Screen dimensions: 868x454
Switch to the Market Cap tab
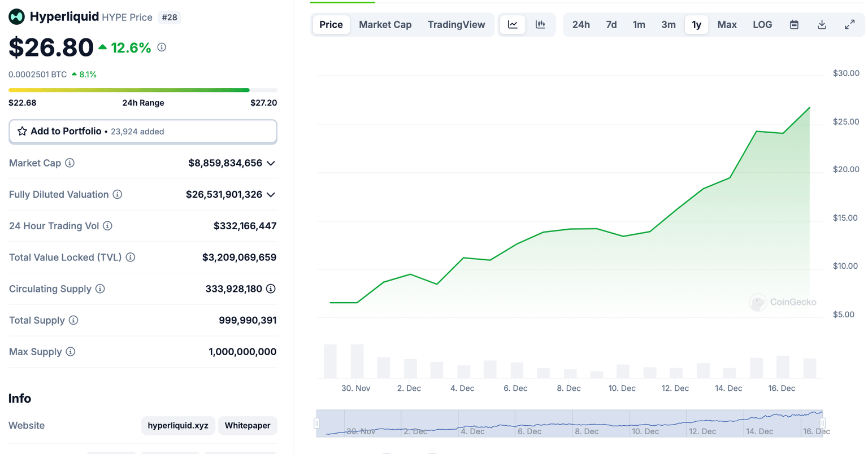[x=385, y=25]
